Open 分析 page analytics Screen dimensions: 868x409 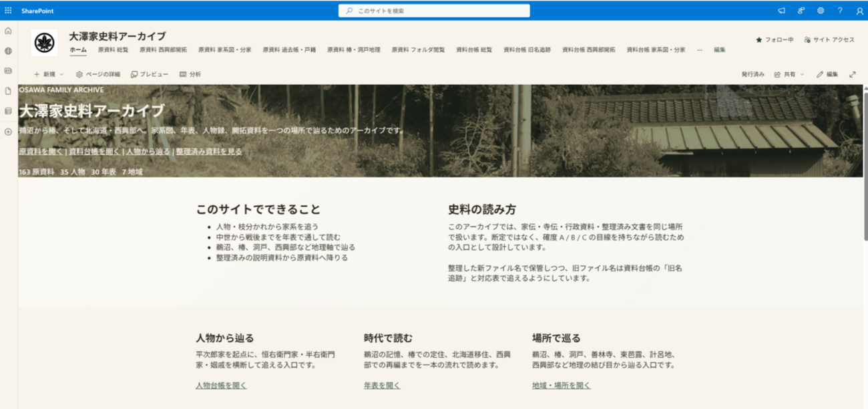tap(190, 74)
